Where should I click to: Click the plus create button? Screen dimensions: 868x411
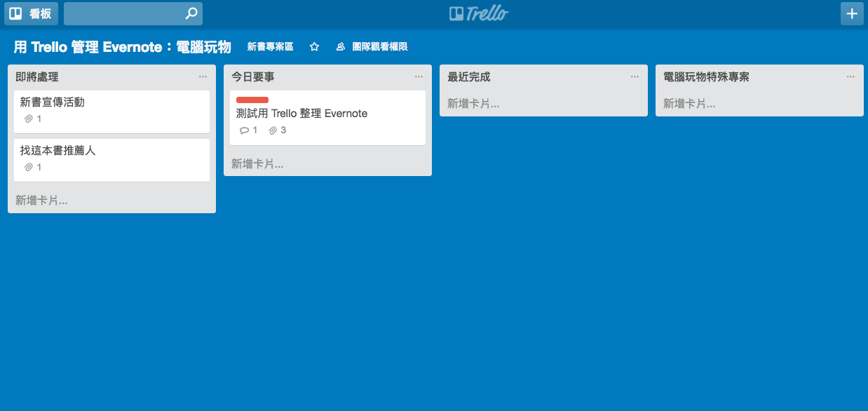coord(852,13)
